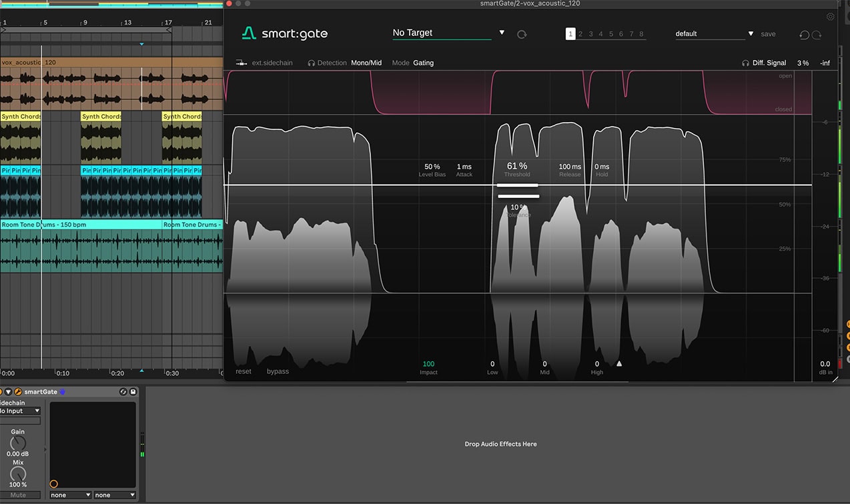Click the orange circle in the XY pad
Image resolution: width=850 pixels, height=504 pixels.
point(53,484)
